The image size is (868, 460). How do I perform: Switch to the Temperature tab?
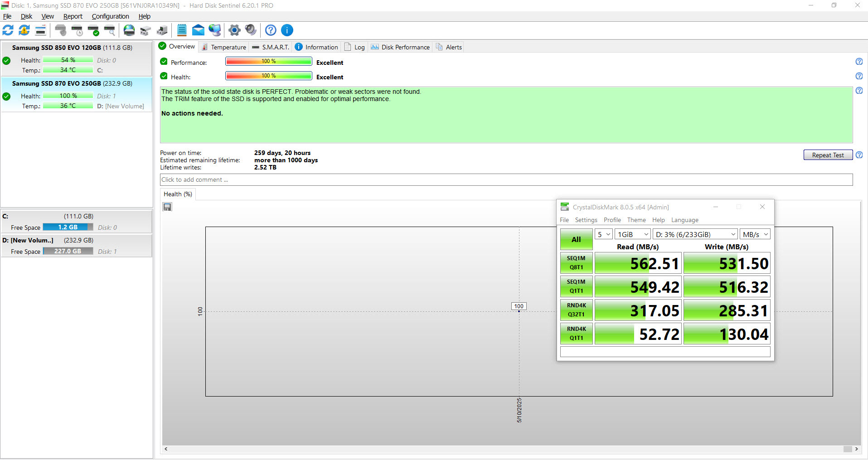pos(224,47)
